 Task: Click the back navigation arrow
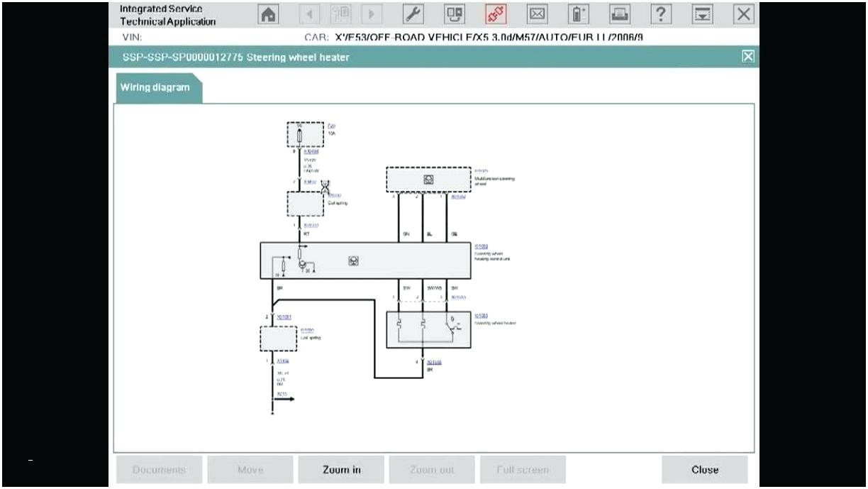(308, 13)
